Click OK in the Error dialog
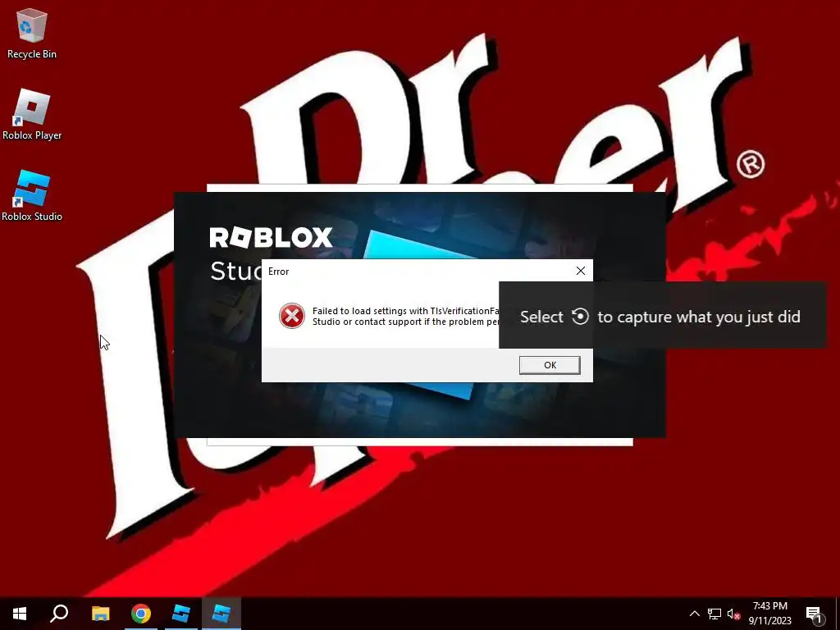Viewport: 840px width, 630px height. click(550, 365)
